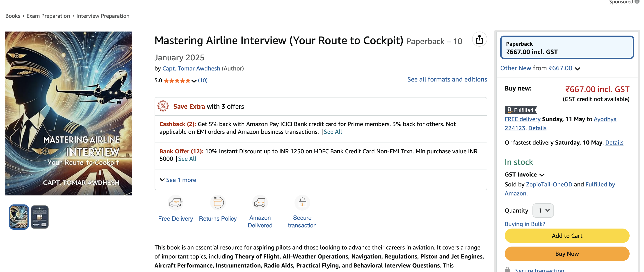Click Amazon Delivered text link
This screenshot has height=272, width=644.
tap(260, 222)
